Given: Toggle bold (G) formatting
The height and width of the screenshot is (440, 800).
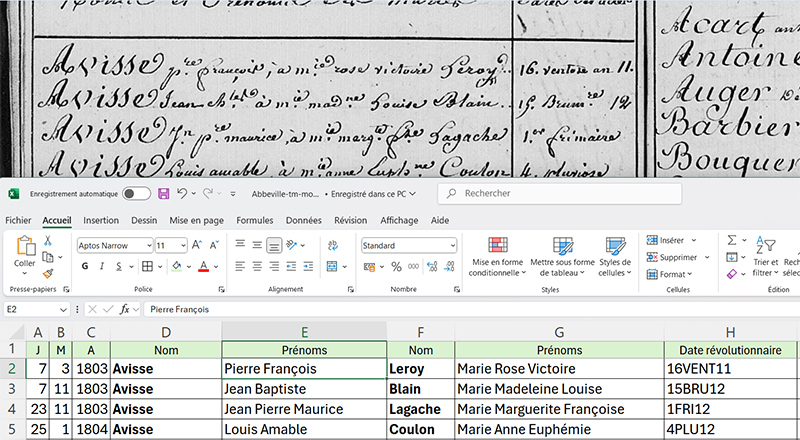Looking at the screenshot, I should 85,266.
